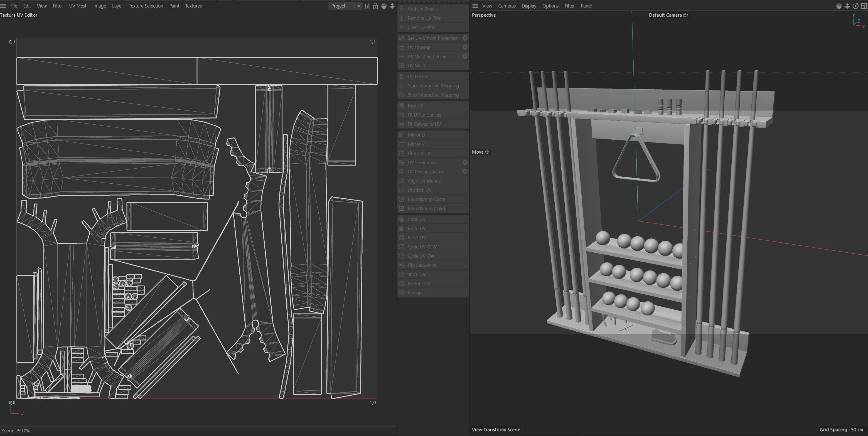Click the UV editor zoom arrows icon

coord(392,6)
